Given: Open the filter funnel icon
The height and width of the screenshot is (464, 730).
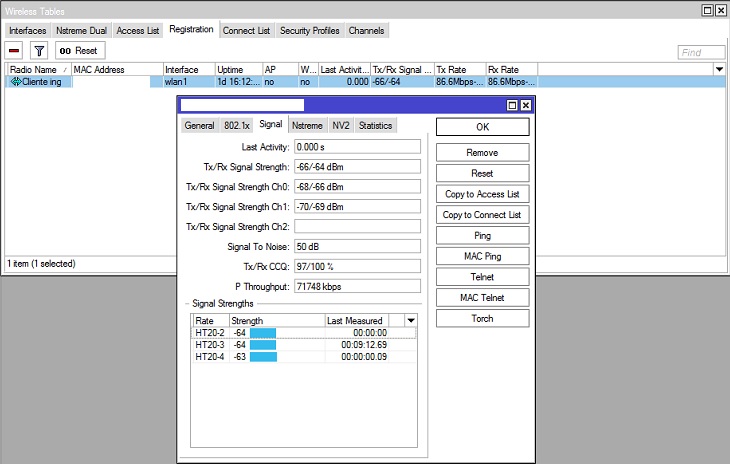Looking at the screenshot, I should coord(39,50).
